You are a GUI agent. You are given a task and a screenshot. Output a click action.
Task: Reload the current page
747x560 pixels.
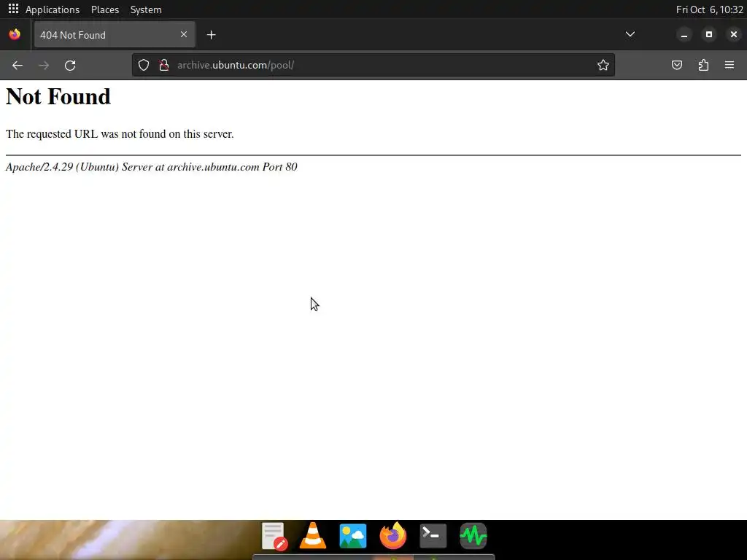coord(70,65)
